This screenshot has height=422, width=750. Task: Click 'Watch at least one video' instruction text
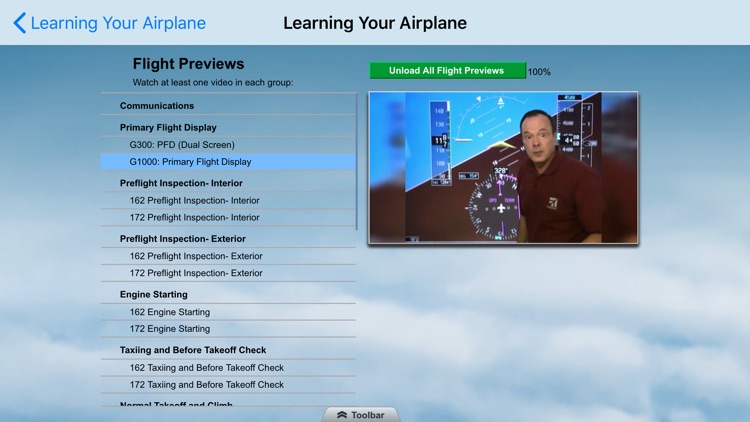pos(213,82)
